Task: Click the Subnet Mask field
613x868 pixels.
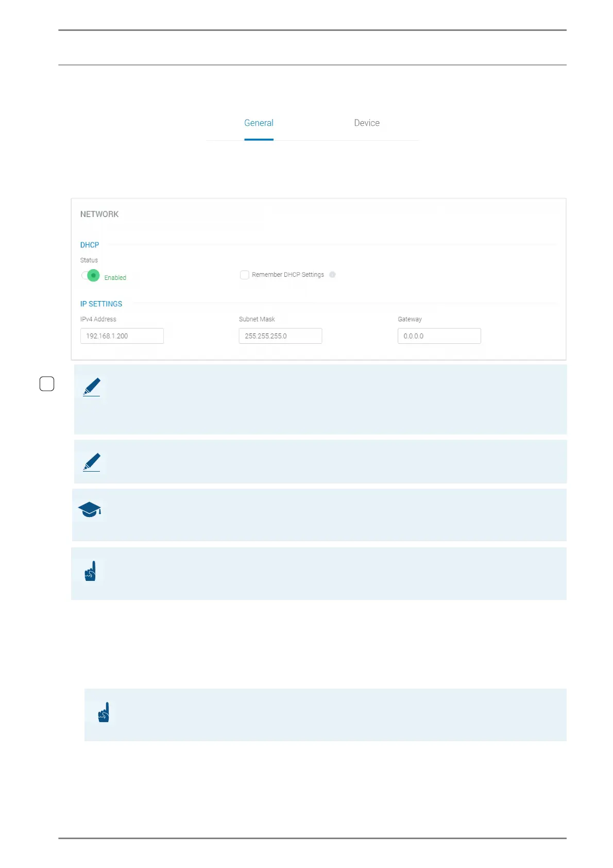Action: [280, 336]
